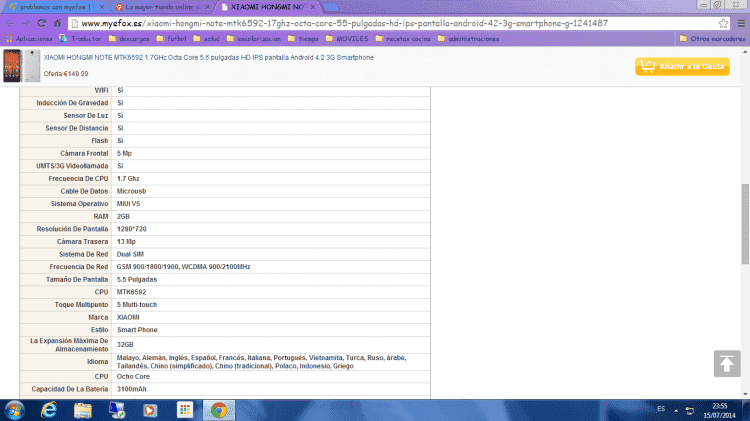
Task: Select the '32GB' storage expansion value
Action: tap(125, 344)
